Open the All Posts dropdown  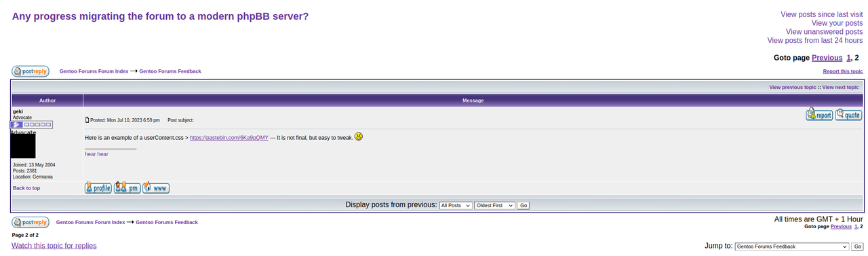(455, 205)
